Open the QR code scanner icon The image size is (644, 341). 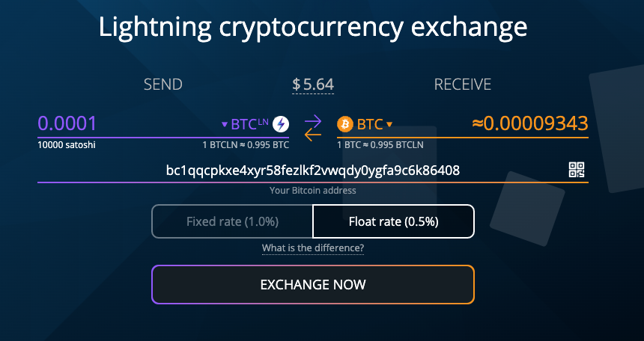[577, 170]
